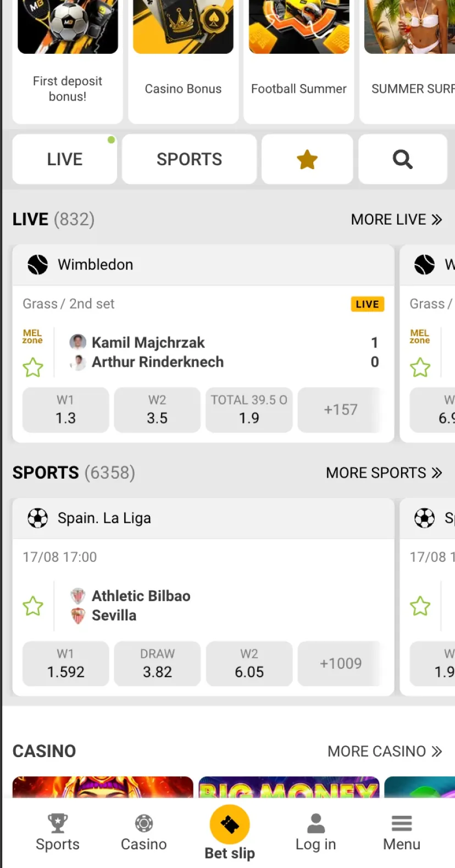Open the Casino Bonus promo card
Viewport: 455px width, 868px height.
click(x=183, y=60)
